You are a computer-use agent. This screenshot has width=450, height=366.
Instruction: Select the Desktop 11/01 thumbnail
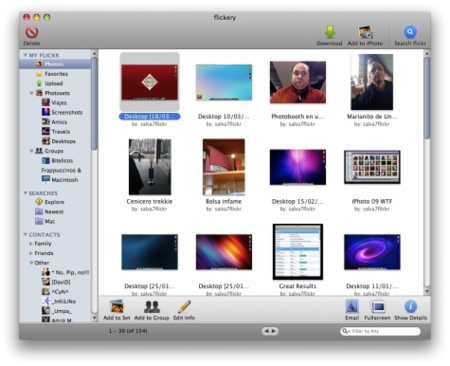point(372,252)
